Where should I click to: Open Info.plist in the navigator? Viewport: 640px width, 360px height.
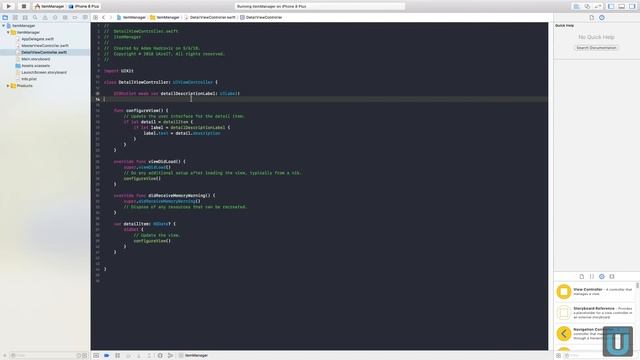(29, 79)
